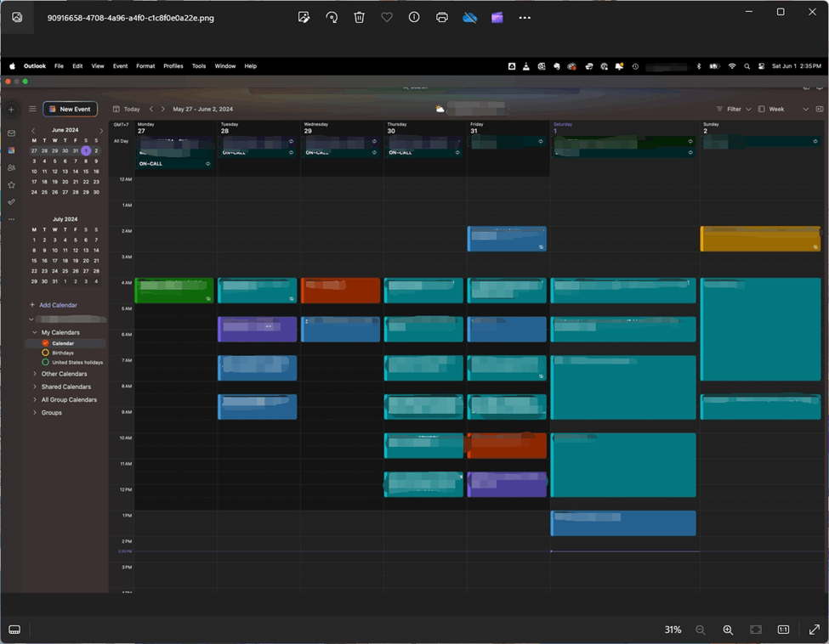The width and height of the screenshot is (829, 644).
Task: Click the hamburger menu beside New Event
Action: (x=32, y=109)
